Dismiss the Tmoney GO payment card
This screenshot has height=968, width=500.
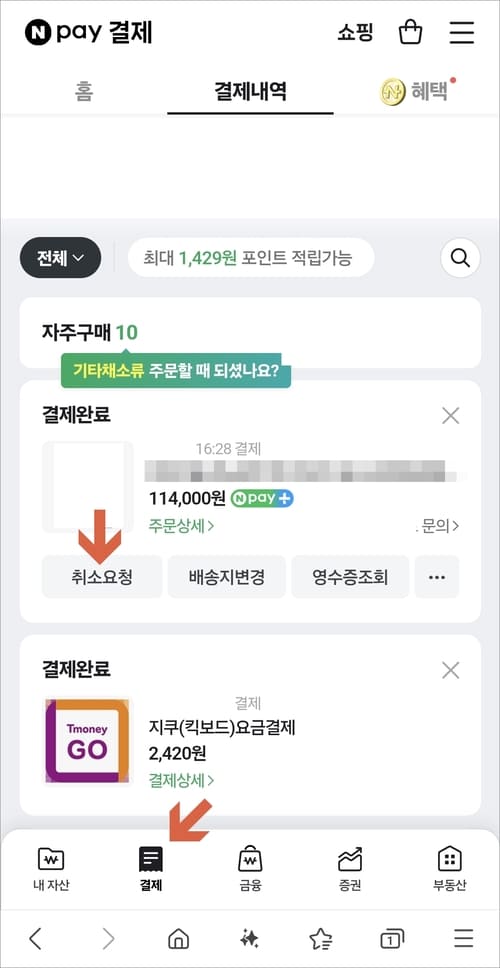point(451,670)
